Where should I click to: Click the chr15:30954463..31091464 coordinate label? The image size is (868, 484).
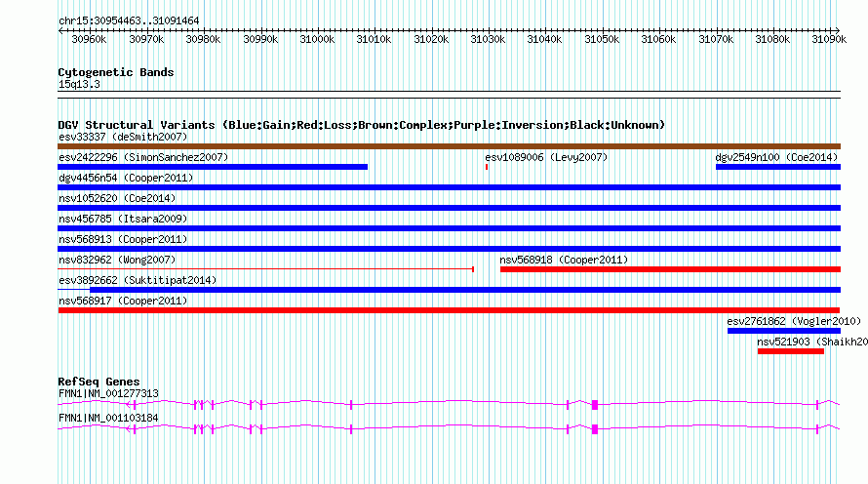pos(129,21)
